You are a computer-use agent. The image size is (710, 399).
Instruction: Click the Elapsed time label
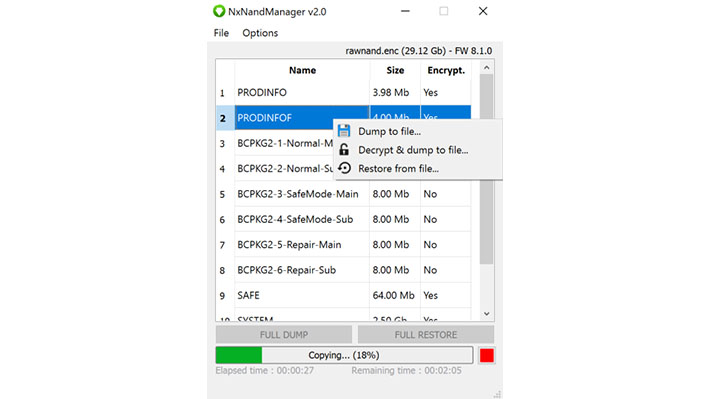[x=264, y=370]
